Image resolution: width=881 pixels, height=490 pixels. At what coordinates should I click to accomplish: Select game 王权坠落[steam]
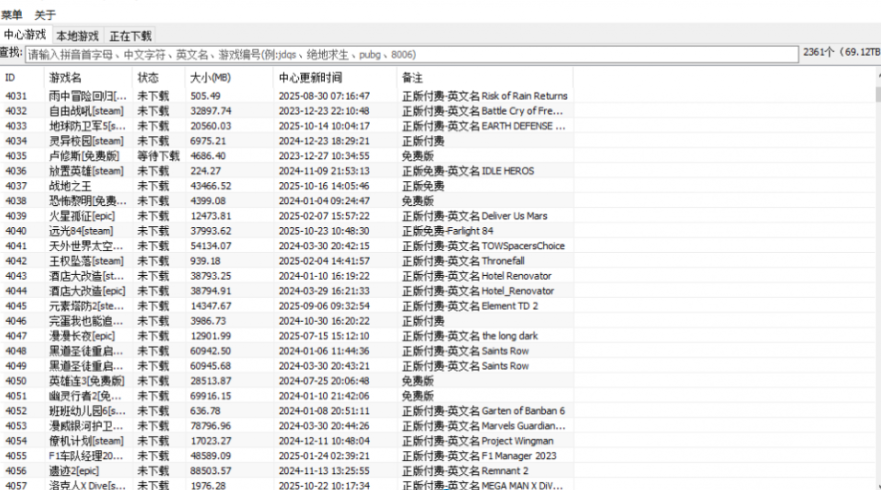pyautogui.click(x=86, y=261)
